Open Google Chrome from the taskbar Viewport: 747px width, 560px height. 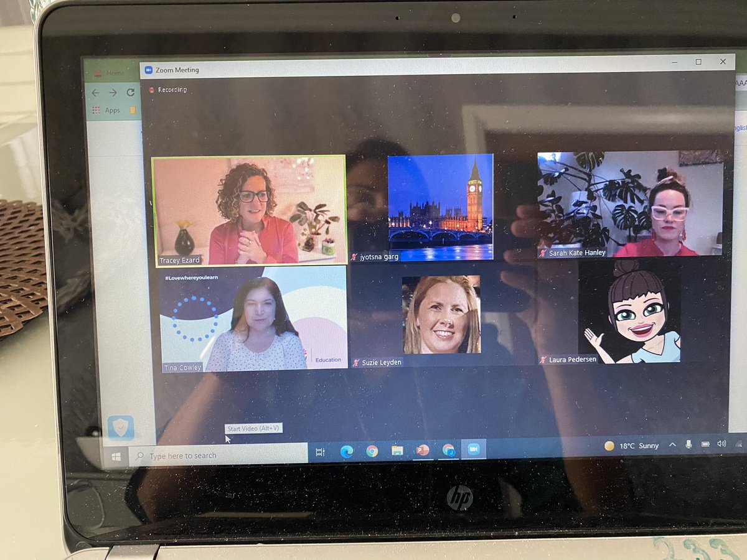pos(372,451)
